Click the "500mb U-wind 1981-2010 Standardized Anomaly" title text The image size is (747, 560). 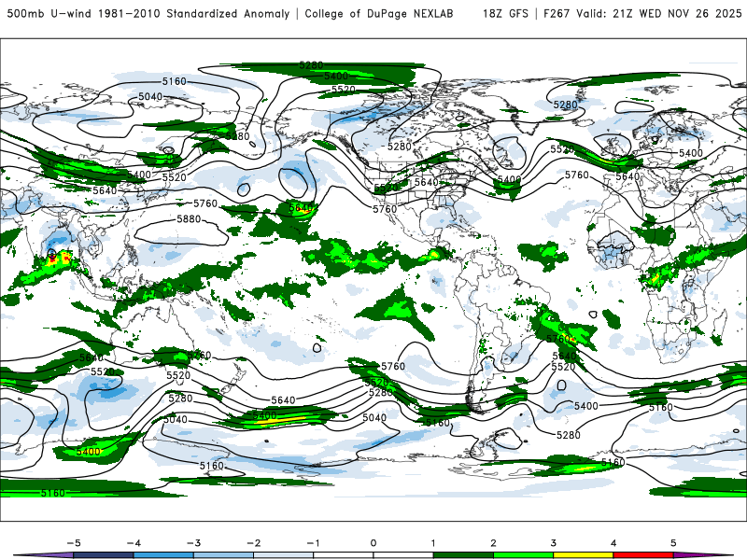coord(148,13)
